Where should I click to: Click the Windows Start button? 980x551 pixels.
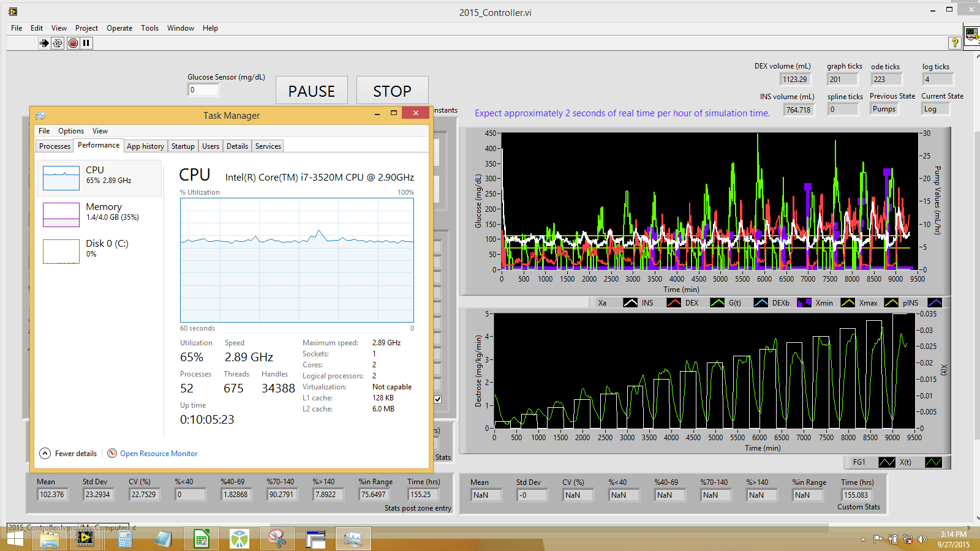click(15, 539)
